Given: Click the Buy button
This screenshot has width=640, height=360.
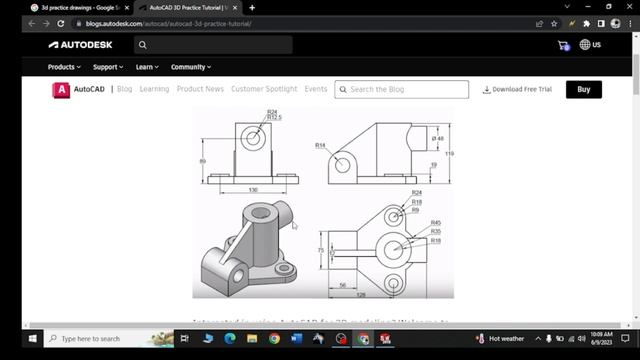Looking at the screenshot, I should tap(584, 89).
